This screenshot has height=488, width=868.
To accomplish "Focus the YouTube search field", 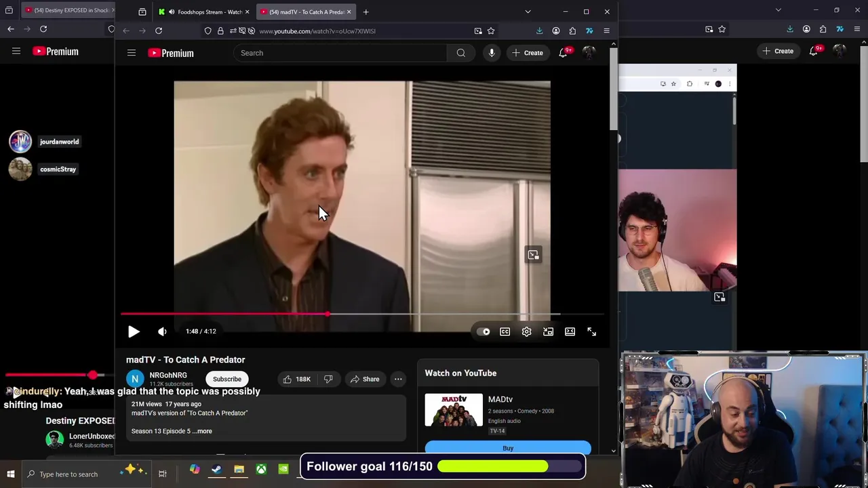I will pos(340,53).
